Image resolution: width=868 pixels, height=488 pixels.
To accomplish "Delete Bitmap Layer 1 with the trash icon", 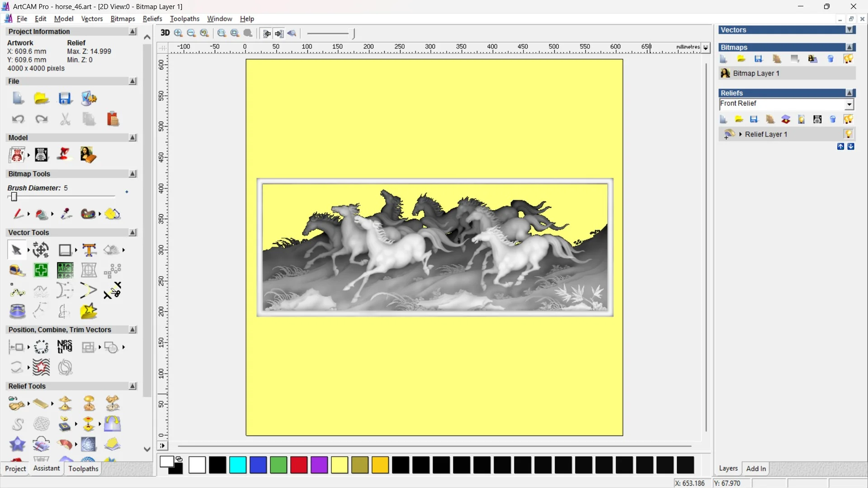I will pos(830,59).
